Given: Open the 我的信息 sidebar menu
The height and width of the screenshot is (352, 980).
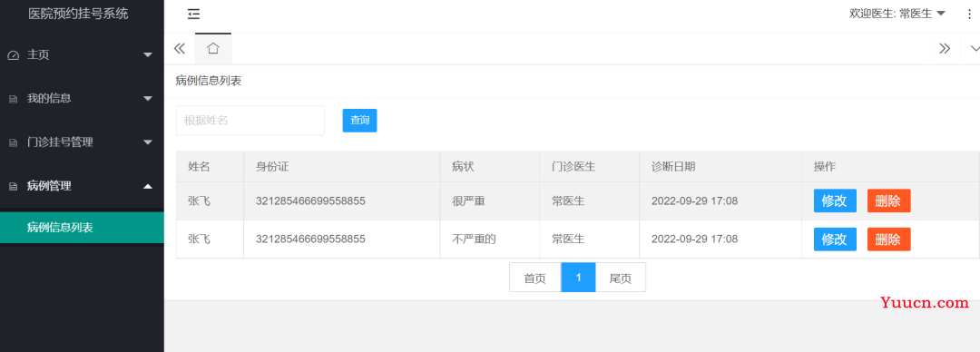Looking at the screenshot, I should 82,98.
